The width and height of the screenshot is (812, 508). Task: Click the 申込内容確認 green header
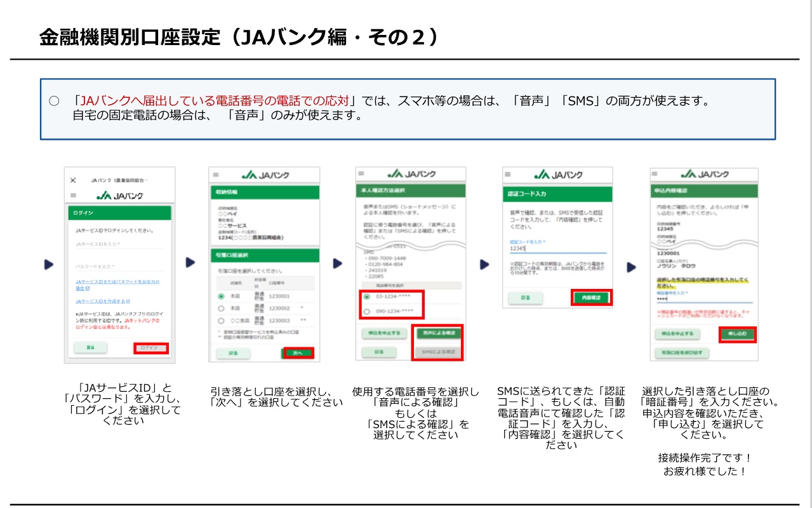coord(704,190)
